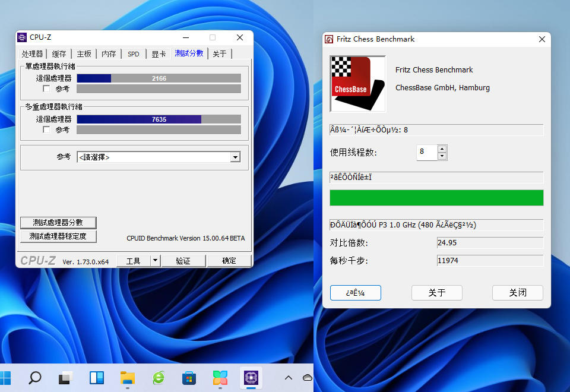Viewport: 570px width, 392px height.
Task: Click the start button in Fritz Benchmark
Action: pos(356,293)
